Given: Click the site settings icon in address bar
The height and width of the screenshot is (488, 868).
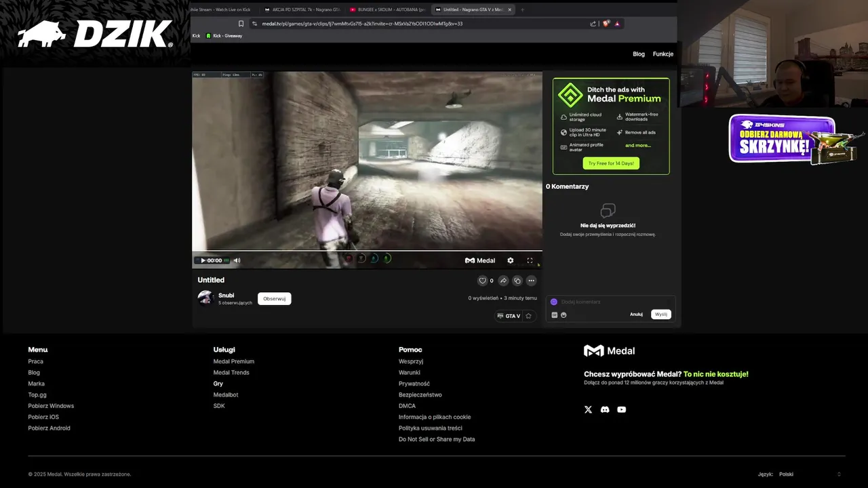Looking at the screenshot, I should tap(254, 24).
